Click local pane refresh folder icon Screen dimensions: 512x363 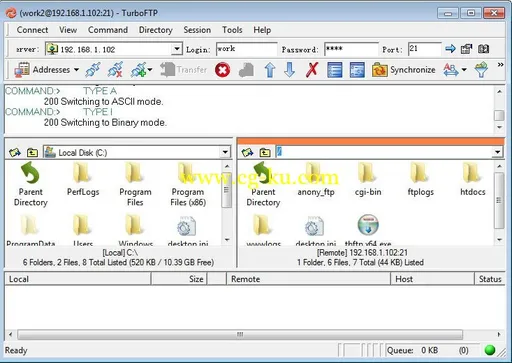tap(15, 153)
